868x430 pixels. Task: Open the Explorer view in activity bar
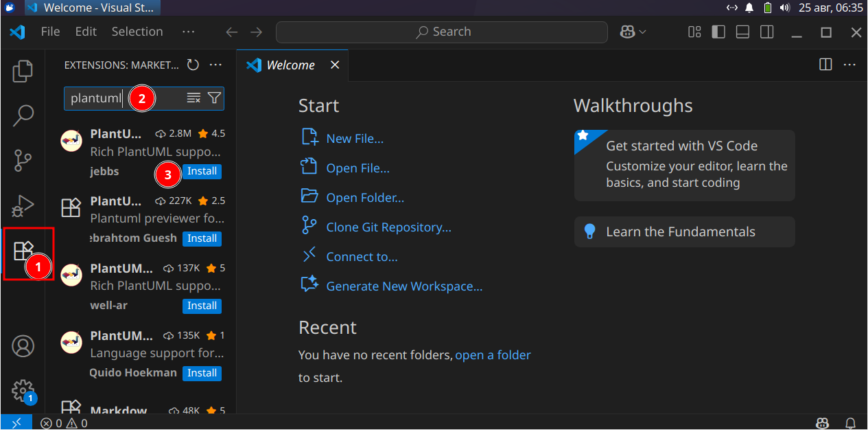23,71
